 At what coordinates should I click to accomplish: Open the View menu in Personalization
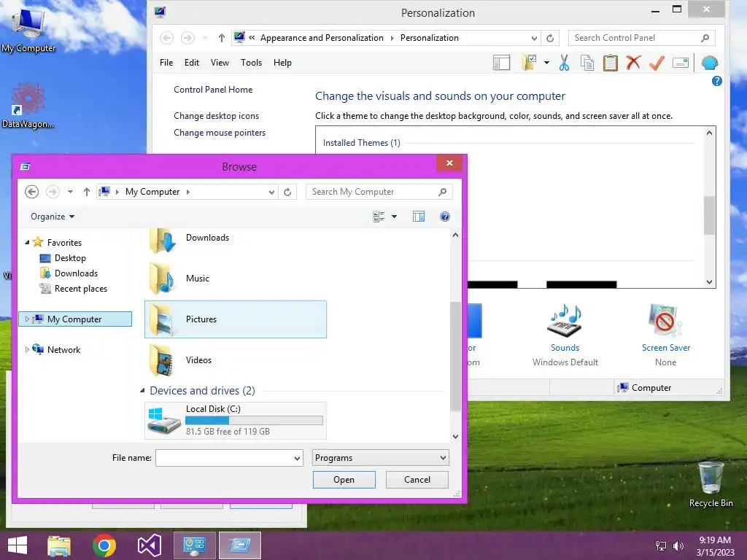(x=220, y=63)
